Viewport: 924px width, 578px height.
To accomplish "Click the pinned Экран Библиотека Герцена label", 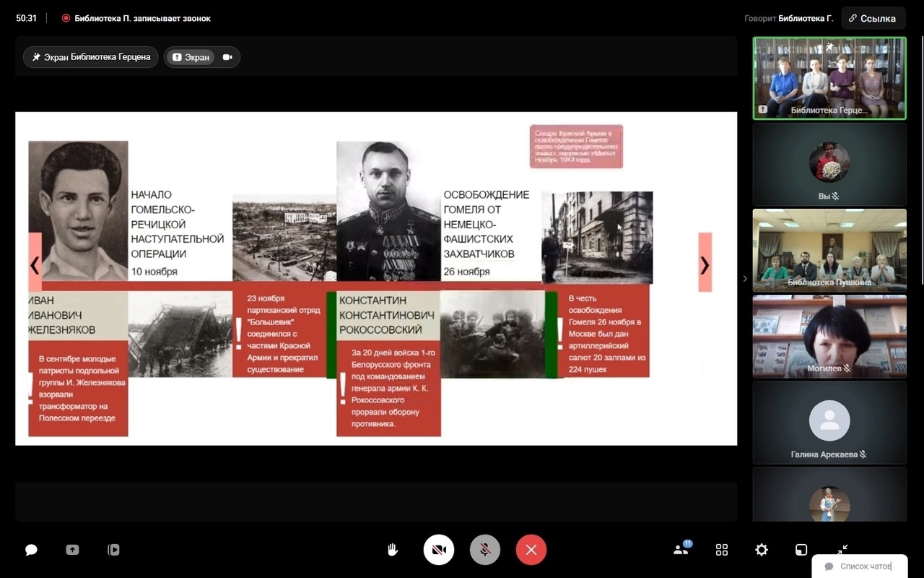I will coord(91,57).
